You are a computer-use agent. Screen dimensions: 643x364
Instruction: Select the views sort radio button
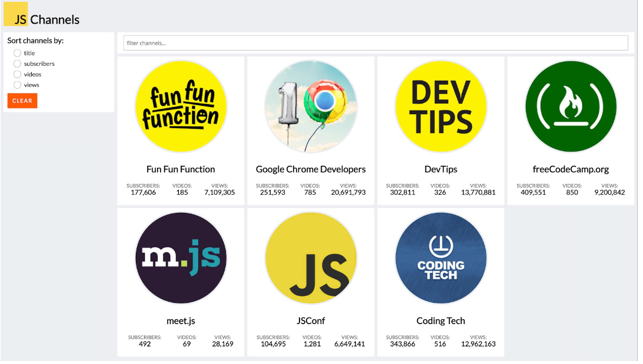(17, 85)
